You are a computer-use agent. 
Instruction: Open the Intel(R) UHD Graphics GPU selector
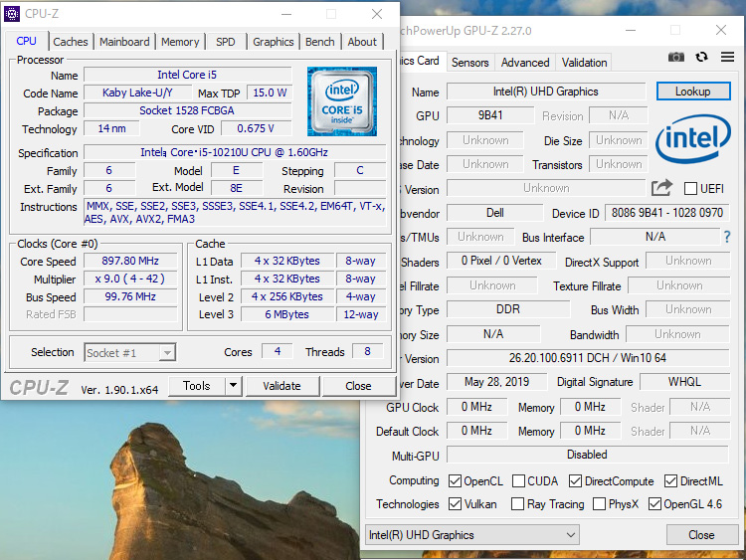471,535
